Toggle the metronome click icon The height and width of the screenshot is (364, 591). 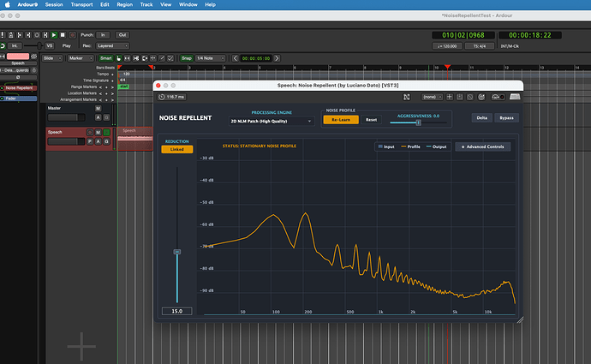pyautogui.click(x=11, y=35)
